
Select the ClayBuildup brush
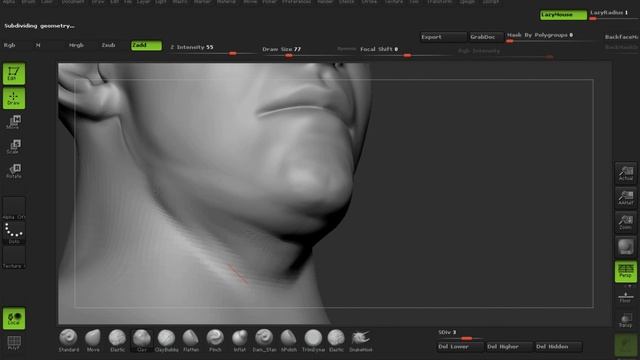click(166, 340)
